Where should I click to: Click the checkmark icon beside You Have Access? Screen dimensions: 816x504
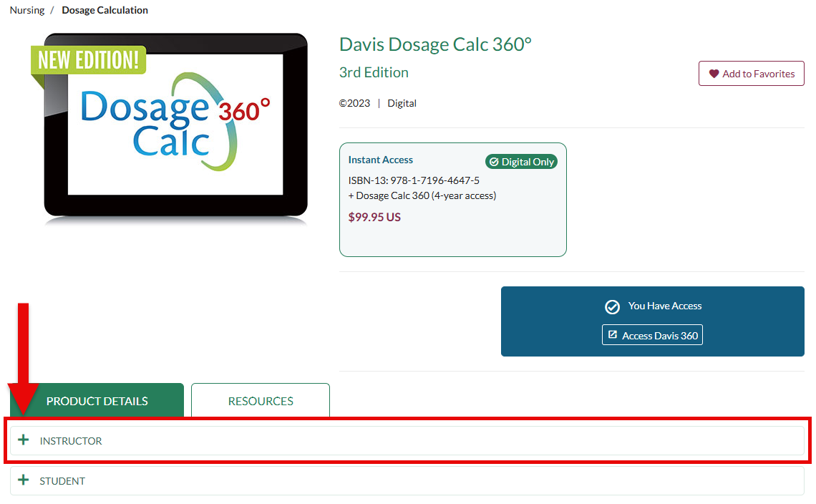(612, 306)
